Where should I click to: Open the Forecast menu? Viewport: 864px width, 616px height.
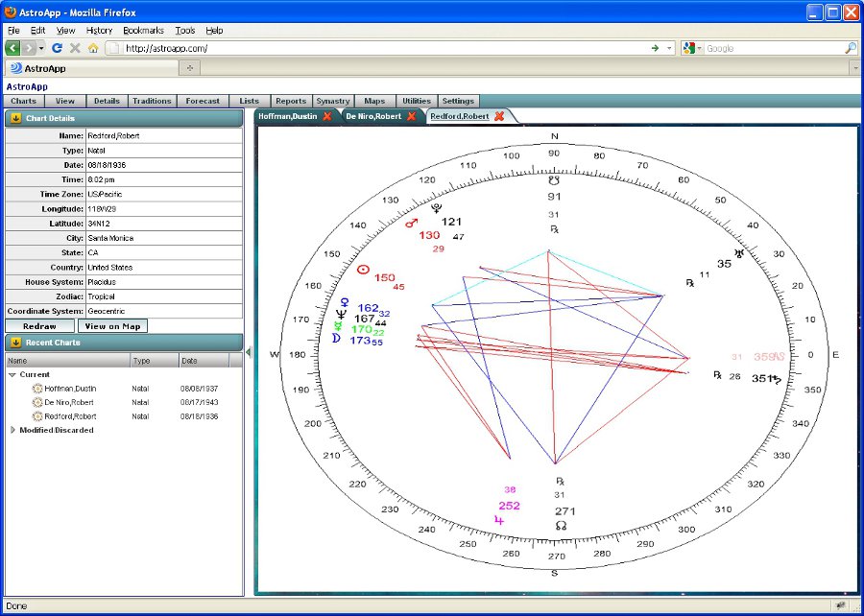(203, 101)
